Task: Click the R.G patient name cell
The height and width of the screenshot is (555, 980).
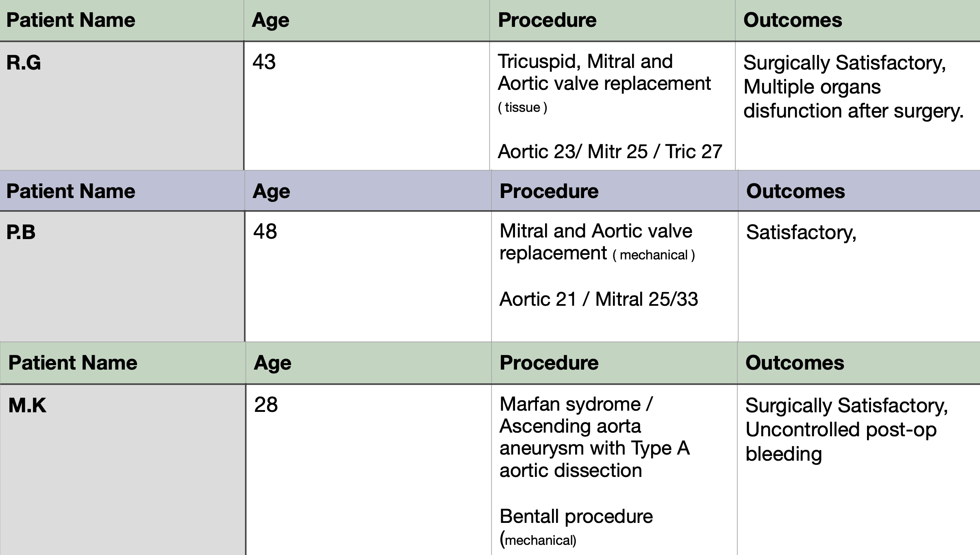Action: tap(24, 63)
